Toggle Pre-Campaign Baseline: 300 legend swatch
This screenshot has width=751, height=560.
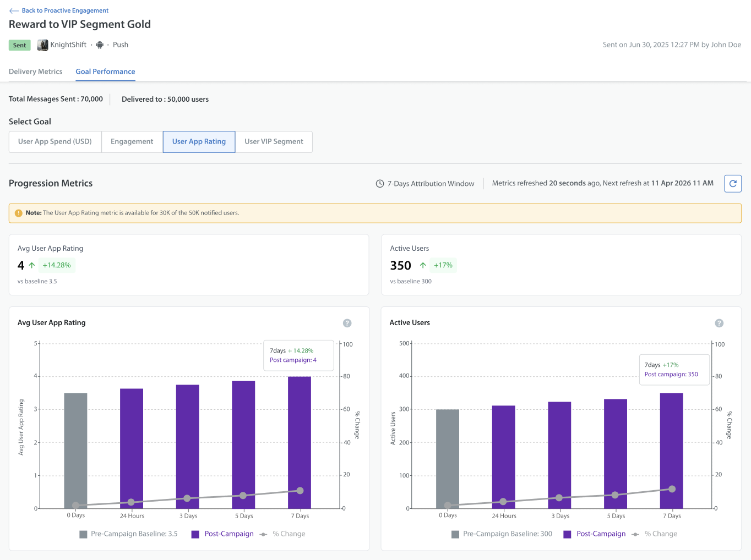pos(455,534)
